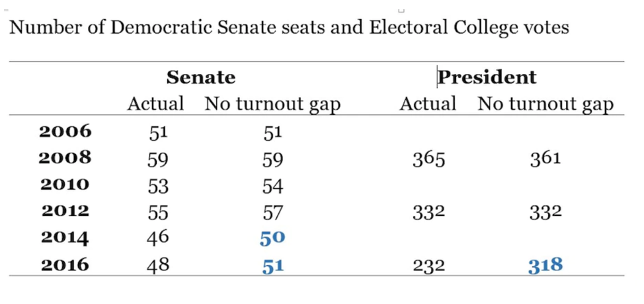Select the No turnout gap subheader under President

(545, 104)
